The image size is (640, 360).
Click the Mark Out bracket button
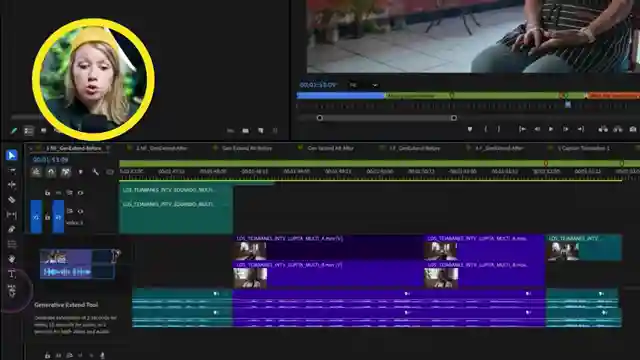coord(499,129)
